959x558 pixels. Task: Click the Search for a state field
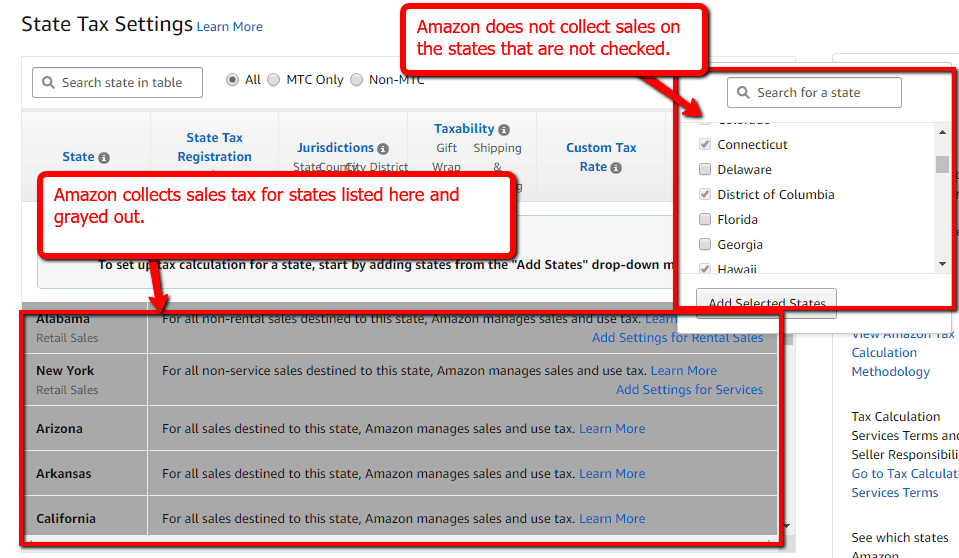click(x=814, y=92)
